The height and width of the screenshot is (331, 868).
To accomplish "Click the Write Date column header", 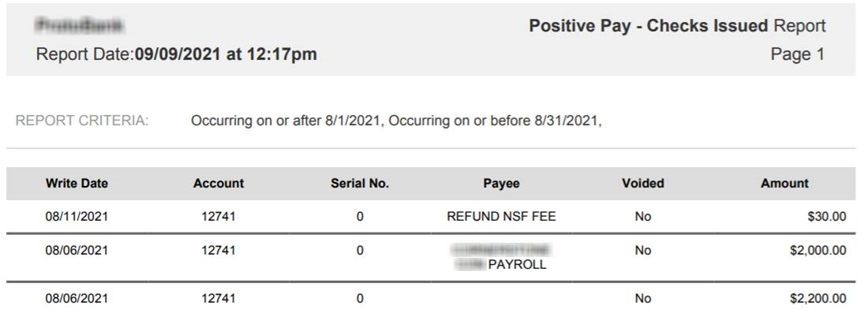I will click(x=77, y=184).
